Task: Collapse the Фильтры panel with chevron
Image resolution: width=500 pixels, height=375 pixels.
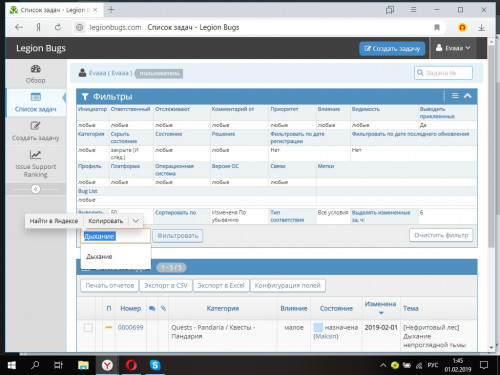Action: pyautogui.click(x=468, y=96)
